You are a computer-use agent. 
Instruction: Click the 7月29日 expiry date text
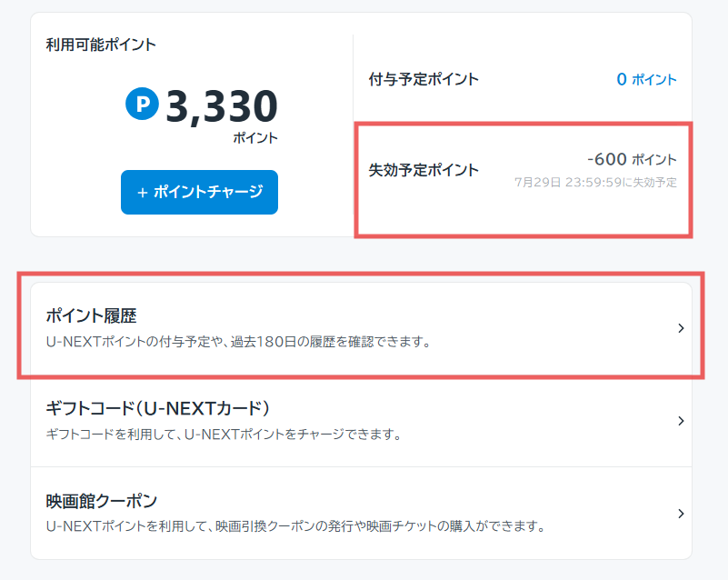(595, 183)
